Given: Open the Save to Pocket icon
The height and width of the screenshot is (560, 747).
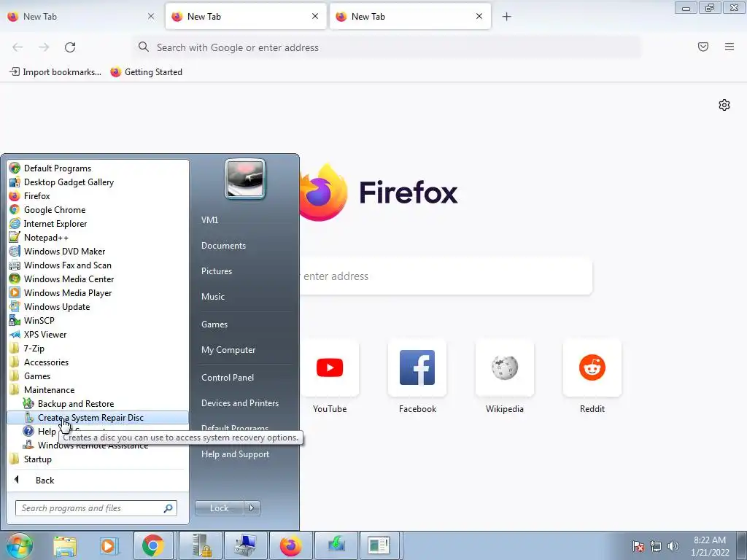Looking at the screenshot, I should click(703, 47).
